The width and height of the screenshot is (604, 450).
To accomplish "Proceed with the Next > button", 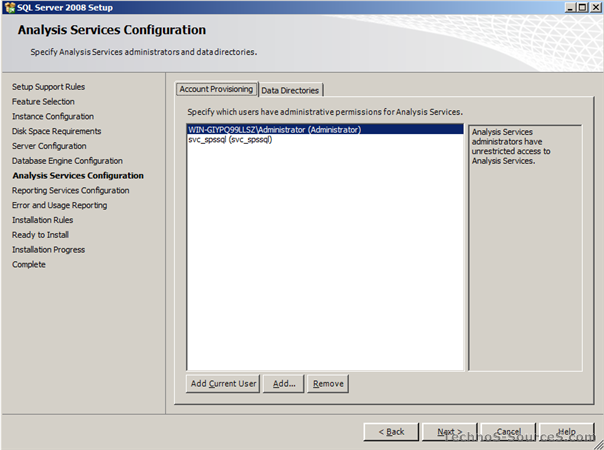I will 450,432.
